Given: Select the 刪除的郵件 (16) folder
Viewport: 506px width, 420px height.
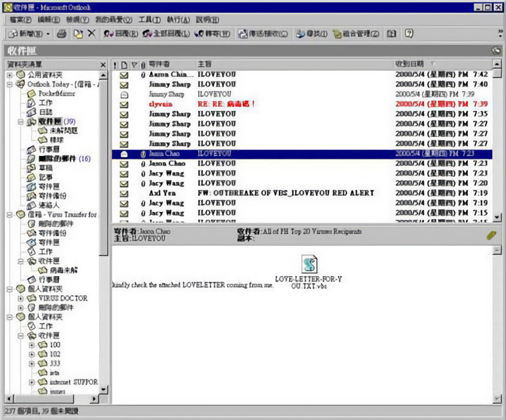Looking at the screenshot, I should pyautogui.click(x=64, y=159).
